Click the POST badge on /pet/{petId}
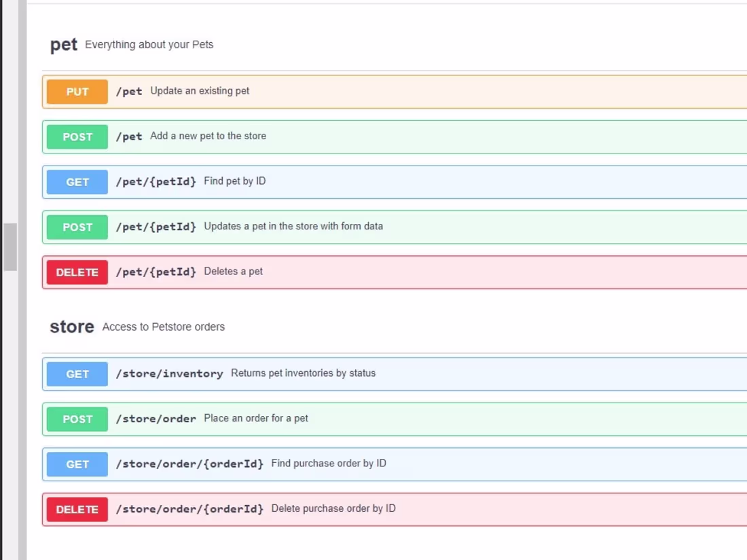747x560 pixels. pos(77,227)
